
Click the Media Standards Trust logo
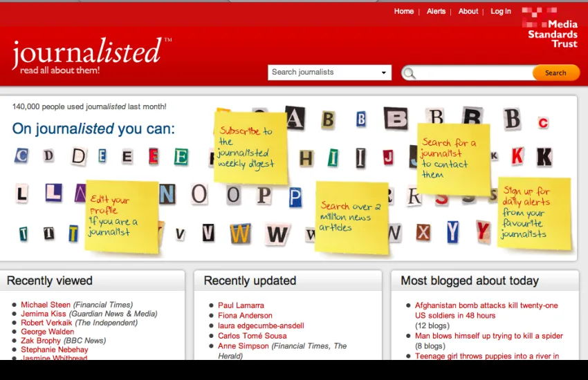tap(549, 28)
